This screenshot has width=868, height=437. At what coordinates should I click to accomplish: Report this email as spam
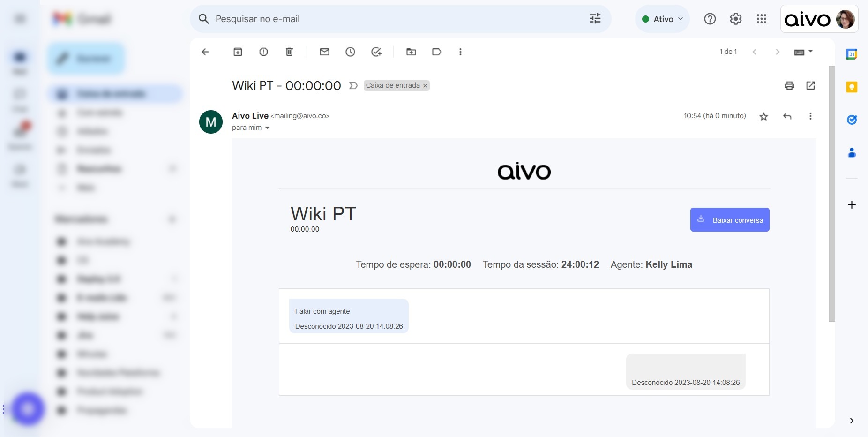[263, 52]
